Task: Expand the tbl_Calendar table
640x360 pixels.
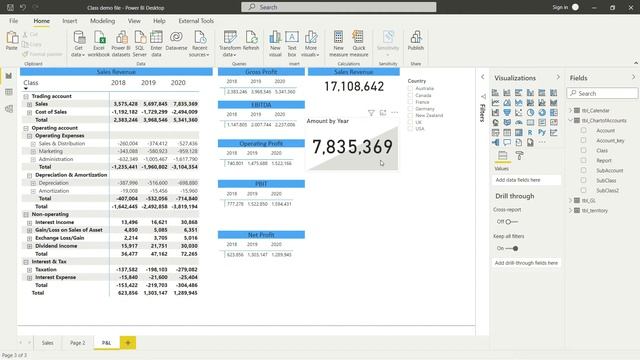Action: (571, 110)
